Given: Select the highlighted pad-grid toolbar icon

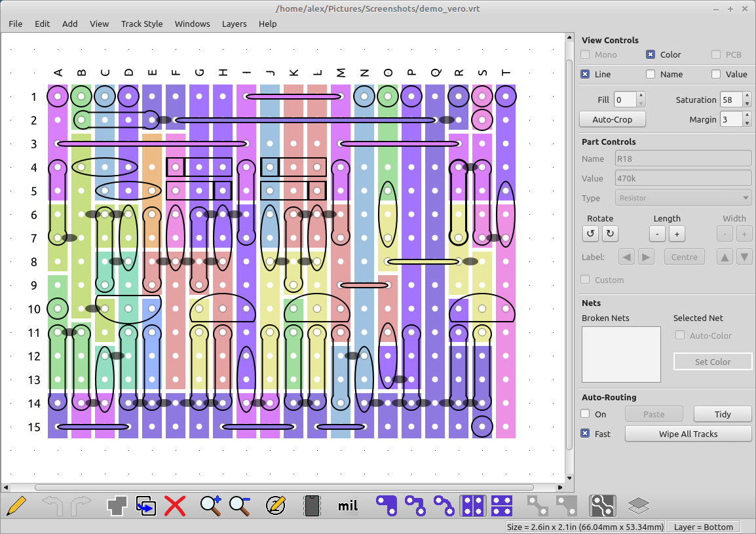Looking at the screenshot, I should pyautogui.click(x=473, y=505).
